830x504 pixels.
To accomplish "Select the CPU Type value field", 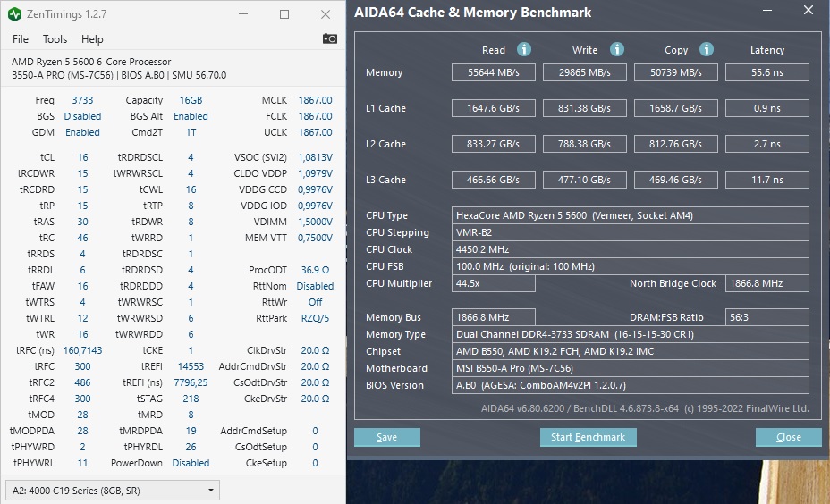I will coord(631,215).
